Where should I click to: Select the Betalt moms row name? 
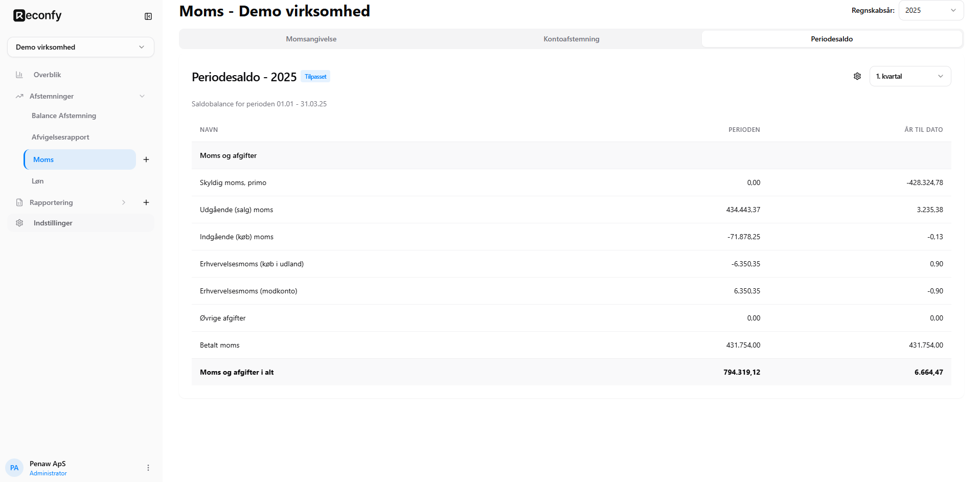click(x=220, y=345)
